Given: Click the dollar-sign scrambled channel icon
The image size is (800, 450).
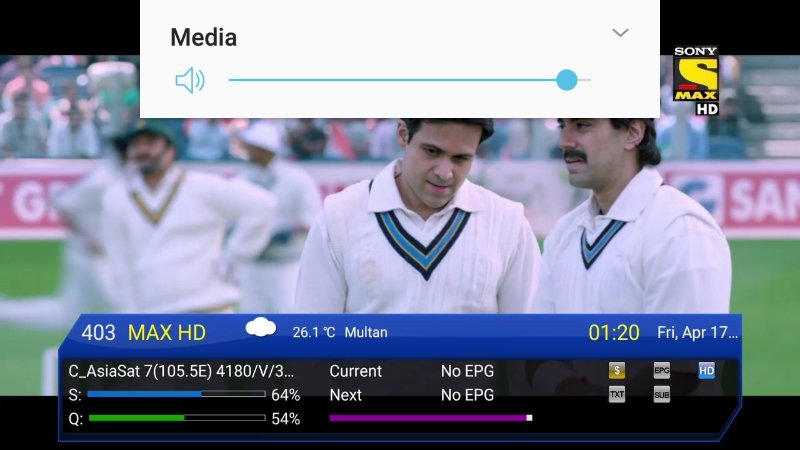Looking at the screenshot, I should click(616, 370).
